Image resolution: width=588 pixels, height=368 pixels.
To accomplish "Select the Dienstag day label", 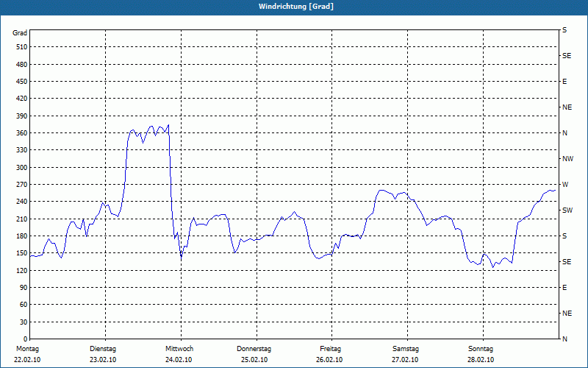I will (x=103, y=349).
